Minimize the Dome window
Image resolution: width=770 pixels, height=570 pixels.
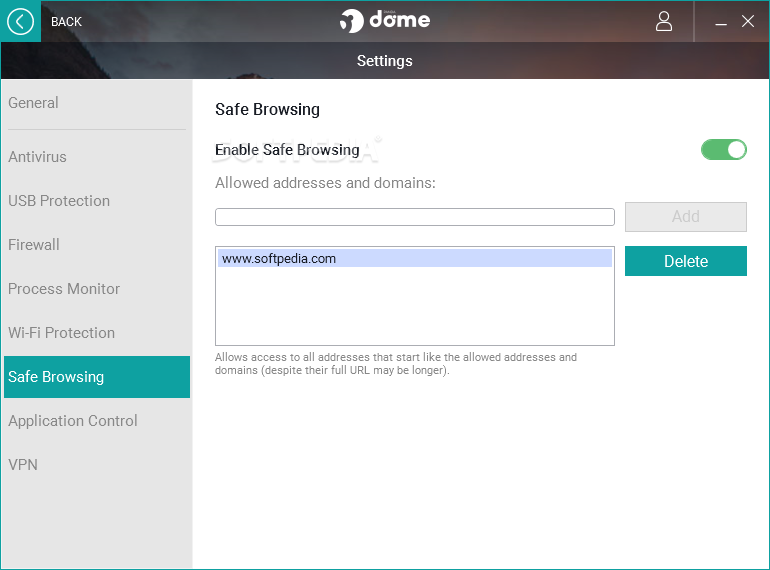(720, 23)
